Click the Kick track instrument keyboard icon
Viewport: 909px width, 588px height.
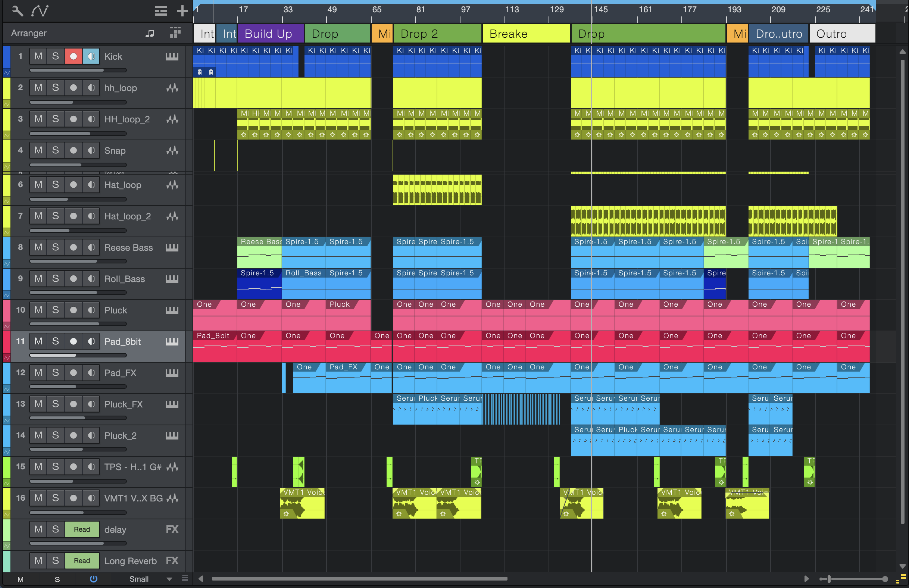pos(172,56)
